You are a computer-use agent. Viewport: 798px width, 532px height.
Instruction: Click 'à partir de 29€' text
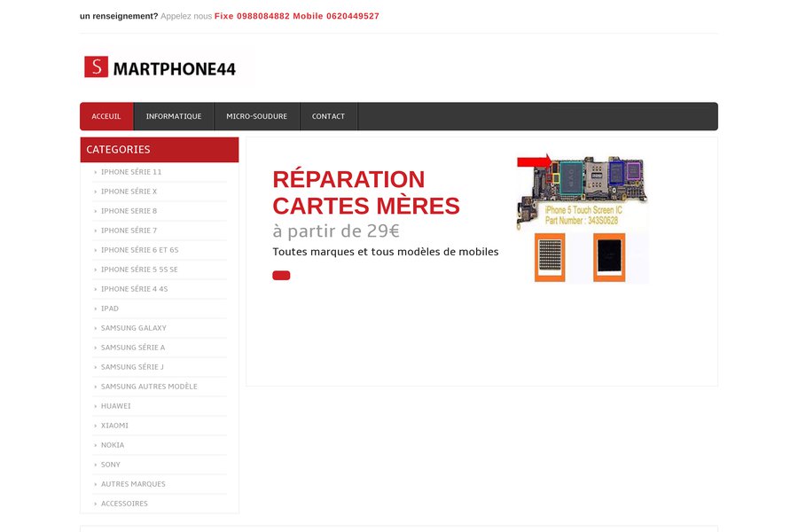pos(336,231)
